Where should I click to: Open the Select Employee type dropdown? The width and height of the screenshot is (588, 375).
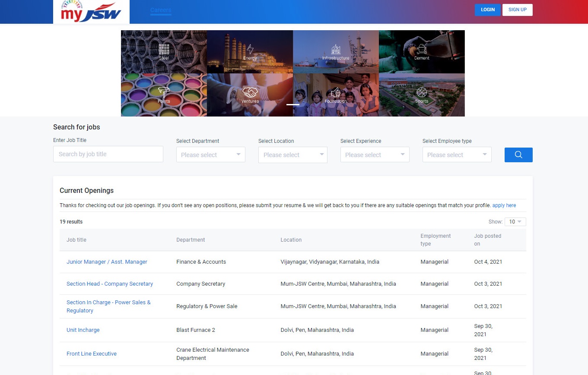tap(457, 155)
